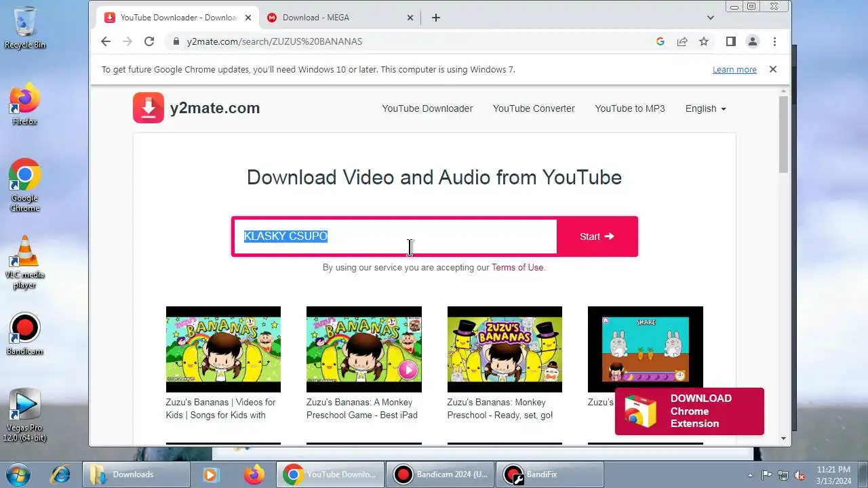Open YouTube Converter nav item

[x=534, y=108]
